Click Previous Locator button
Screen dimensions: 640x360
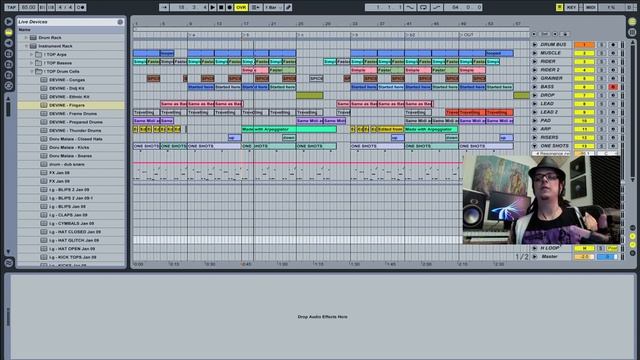534,34
